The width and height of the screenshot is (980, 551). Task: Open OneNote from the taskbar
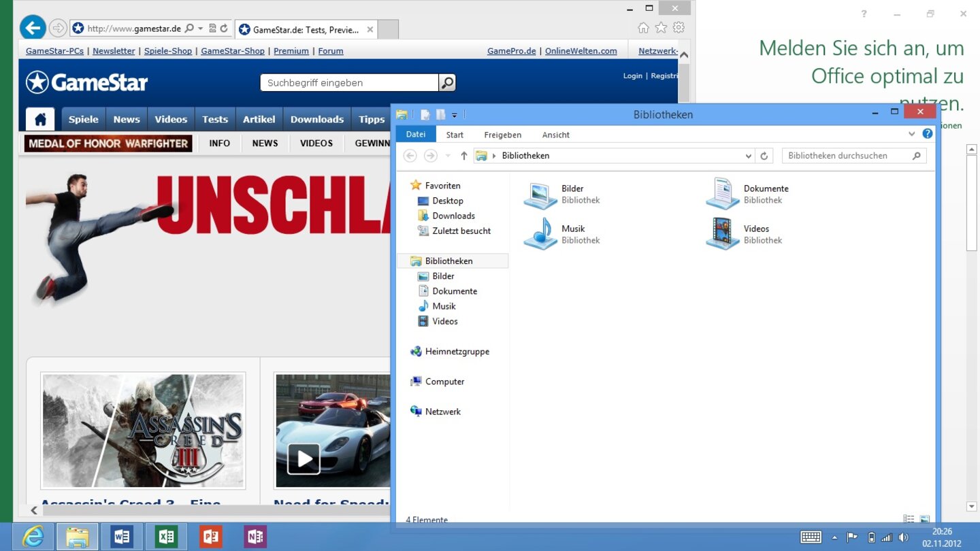point(255,537)
